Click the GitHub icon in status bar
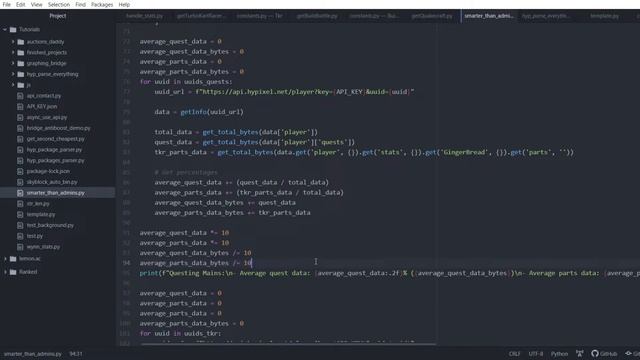This screenshot has width=640, height=360. [595, 353]
